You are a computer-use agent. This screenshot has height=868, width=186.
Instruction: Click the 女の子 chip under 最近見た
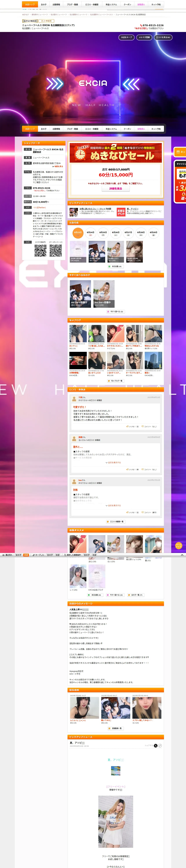pos(18,555)
